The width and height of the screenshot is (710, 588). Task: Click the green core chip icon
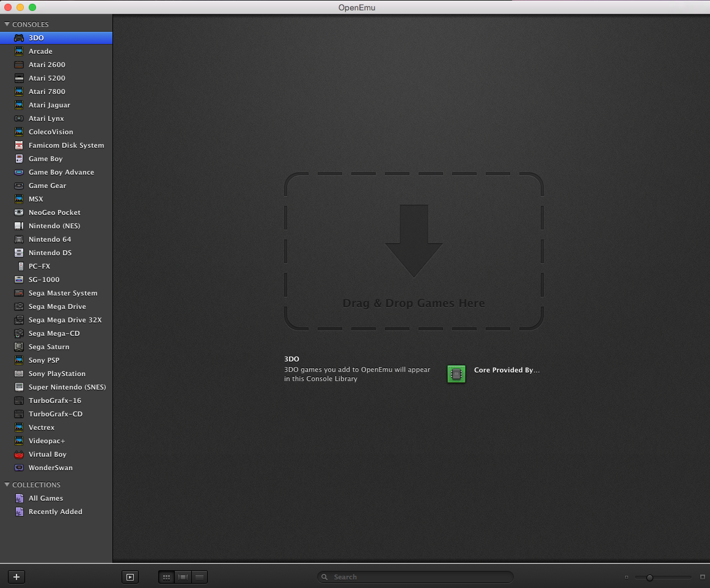coord(456,374)
